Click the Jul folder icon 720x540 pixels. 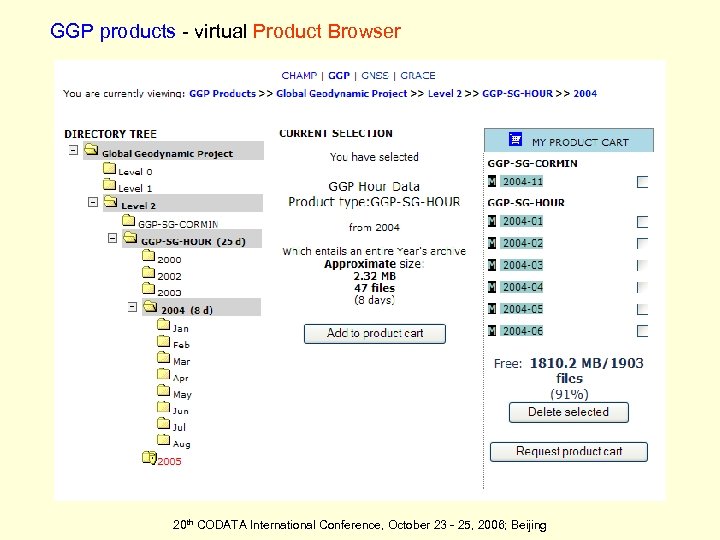(163, 423)
